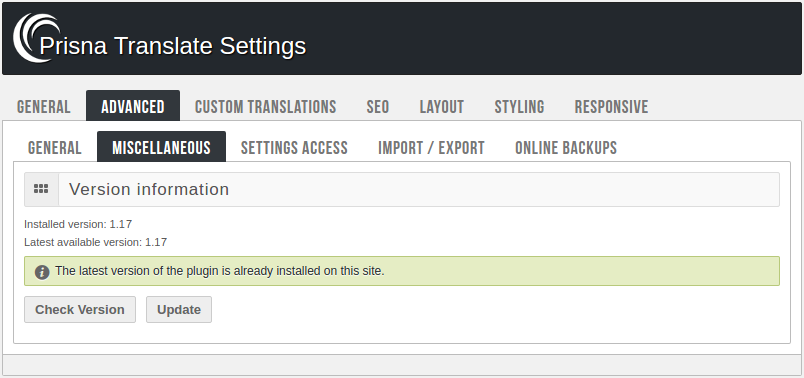
Task: Select the Miscellaneous sub-tab
Action: 162,147
